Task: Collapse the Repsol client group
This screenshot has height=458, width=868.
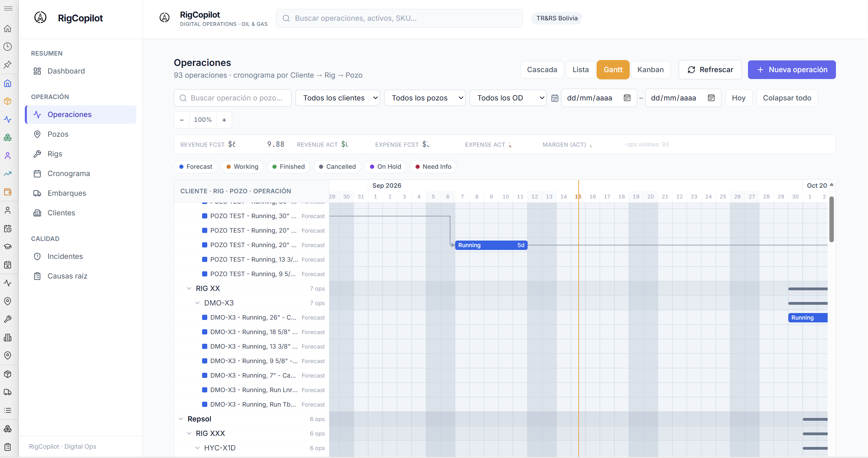Action: 181,419
